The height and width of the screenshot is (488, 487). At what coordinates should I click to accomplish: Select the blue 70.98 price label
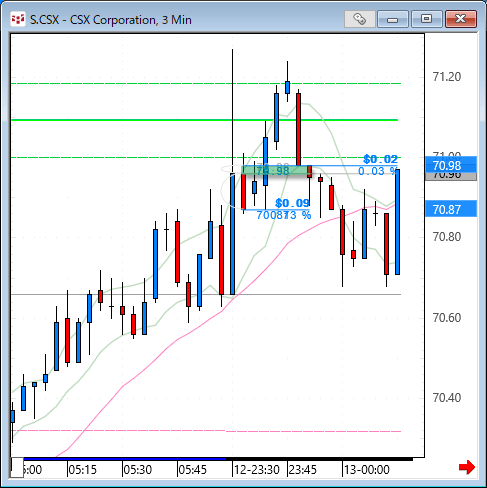coord(451,165)
